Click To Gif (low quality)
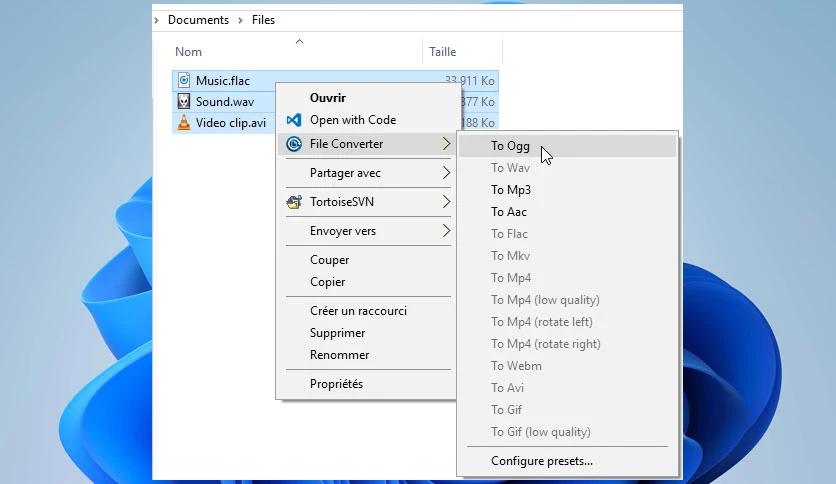 tap(541, 432)
